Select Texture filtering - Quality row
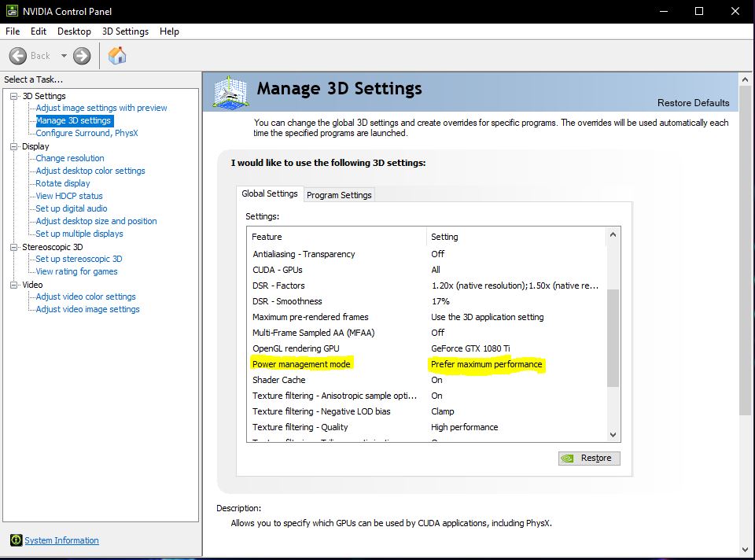The image size is (755, 560). (426, 427)
